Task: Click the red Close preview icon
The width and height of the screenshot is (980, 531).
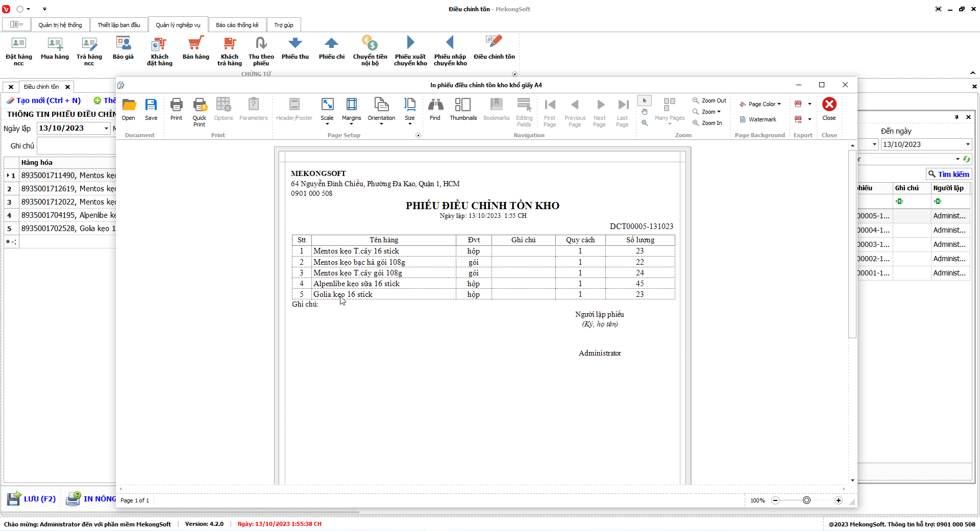Action: (829, 105)
